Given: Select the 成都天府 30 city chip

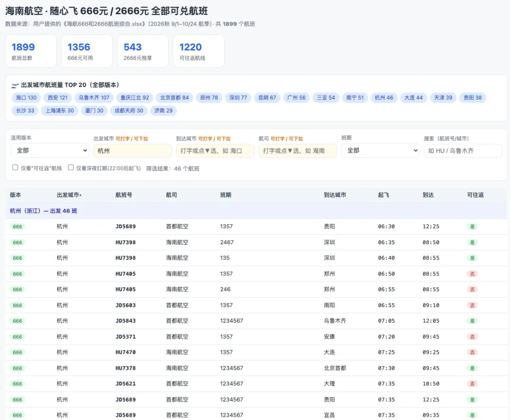Looking at the screenshot, I should tap(129, 111).
